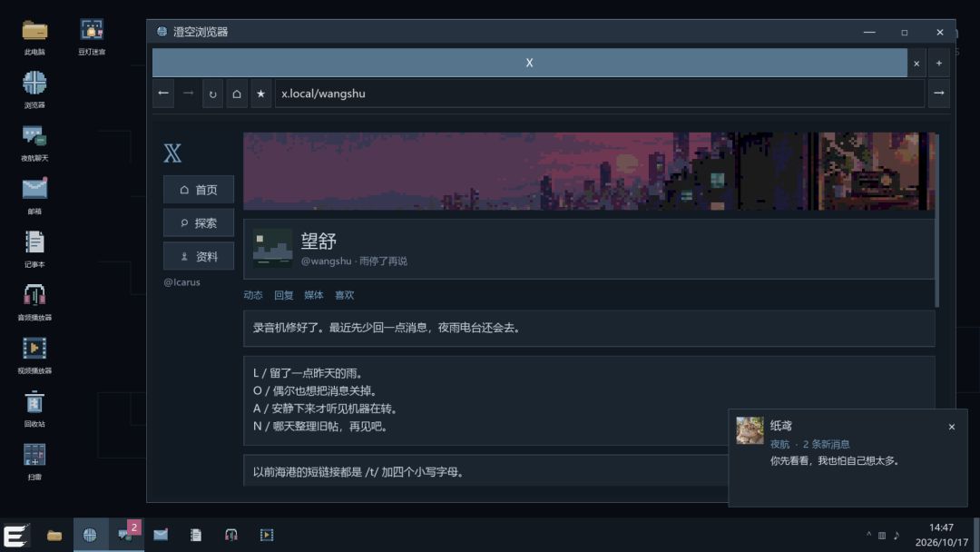980x552 pixels.
Task: Open the 邮箱 desktop icon
Action: 34,196
